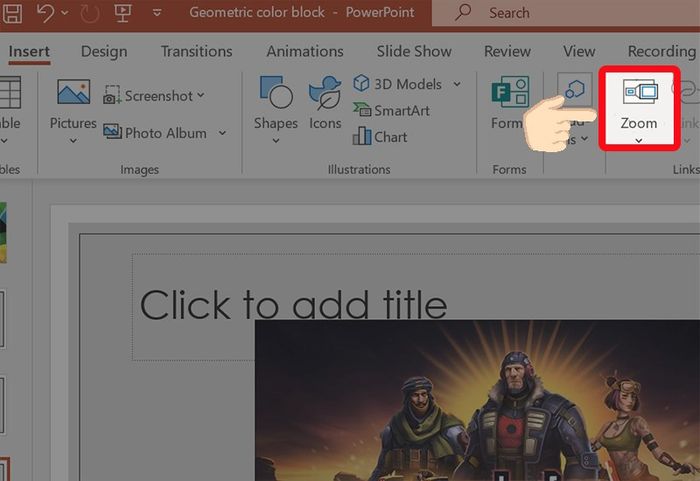Image resolution: width=700 pixels, height=481 pixels.
Task: Expand the 3D Models dropdown chevron
Action: 457,84
